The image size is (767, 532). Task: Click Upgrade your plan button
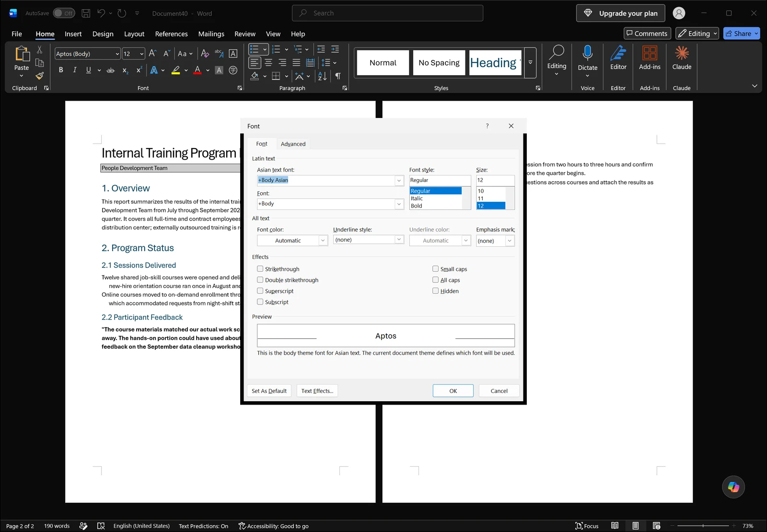620,13
